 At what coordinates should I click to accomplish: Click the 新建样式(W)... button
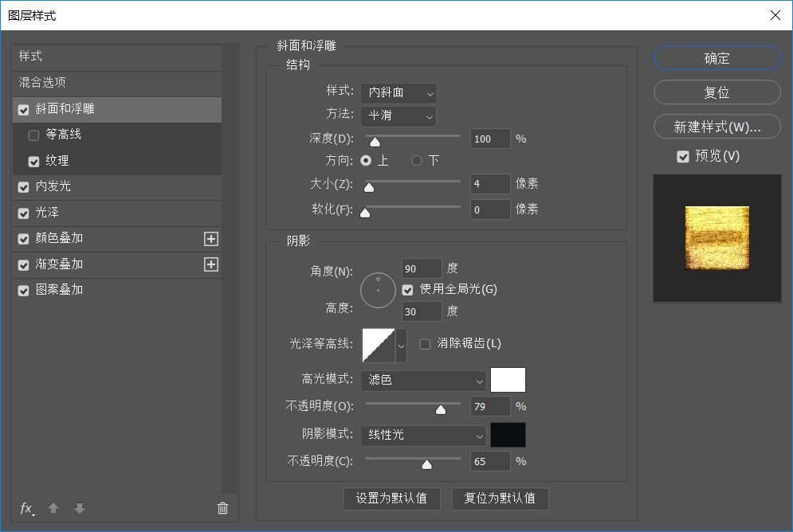(x=716, y=127)
